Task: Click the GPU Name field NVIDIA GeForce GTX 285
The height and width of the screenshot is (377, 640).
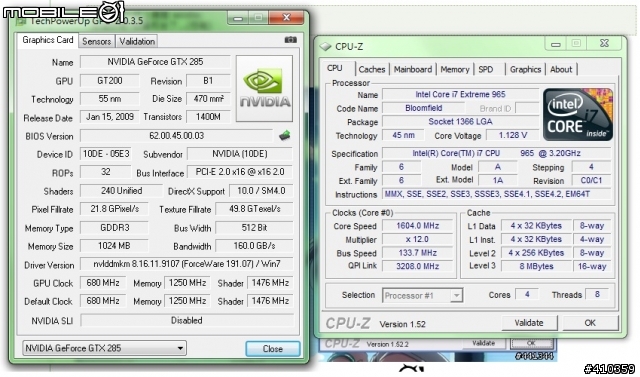Action: pyautogui.click(x=155, y=62)
